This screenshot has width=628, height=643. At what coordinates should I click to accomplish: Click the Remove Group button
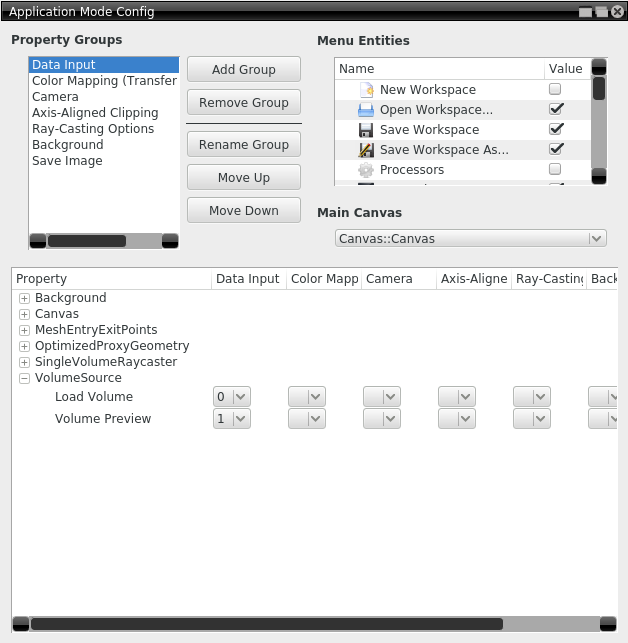click(x=244, y=103)
